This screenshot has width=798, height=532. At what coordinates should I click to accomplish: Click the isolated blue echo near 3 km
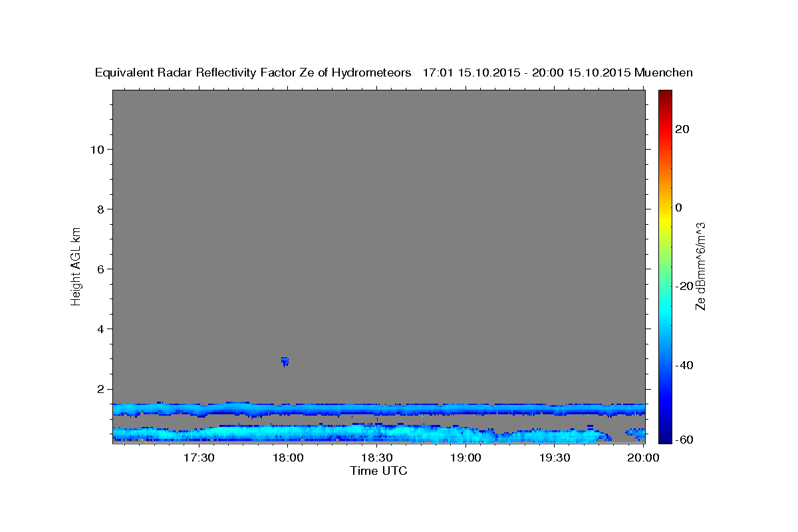285,361
